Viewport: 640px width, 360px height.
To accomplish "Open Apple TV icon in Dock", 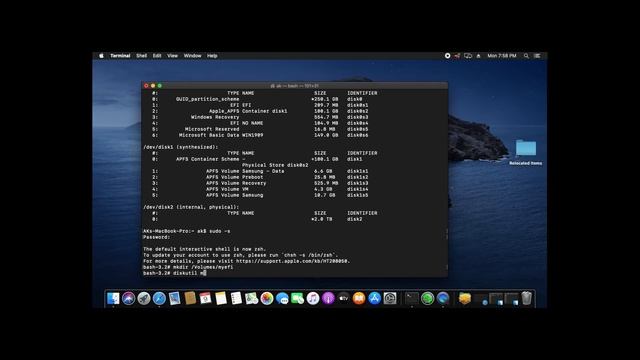I will [344, 298].
